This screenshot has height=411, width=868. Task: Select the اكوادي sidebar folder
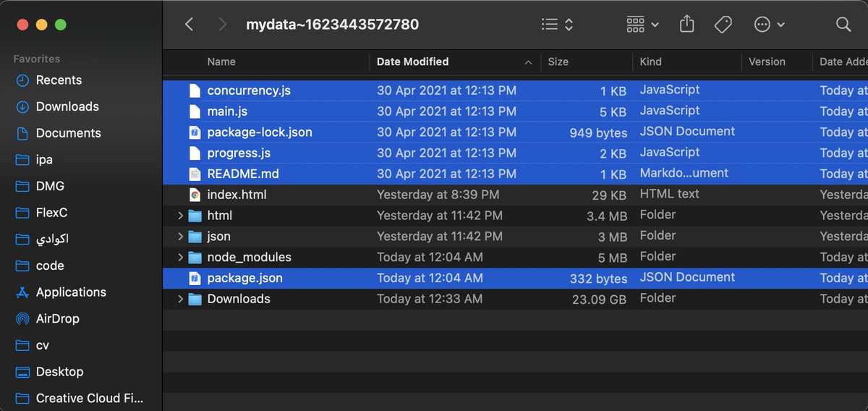(43, 239)
